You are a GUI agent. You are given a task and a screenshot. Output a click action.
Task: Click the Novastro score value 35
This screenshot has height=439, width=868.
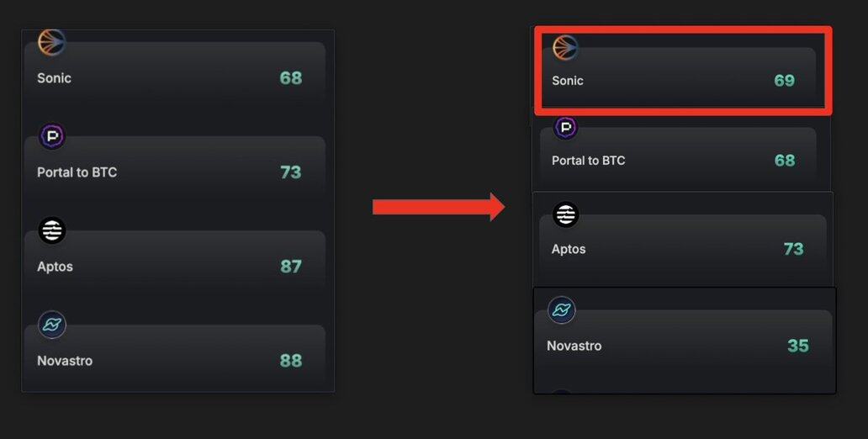click(798, 346)
